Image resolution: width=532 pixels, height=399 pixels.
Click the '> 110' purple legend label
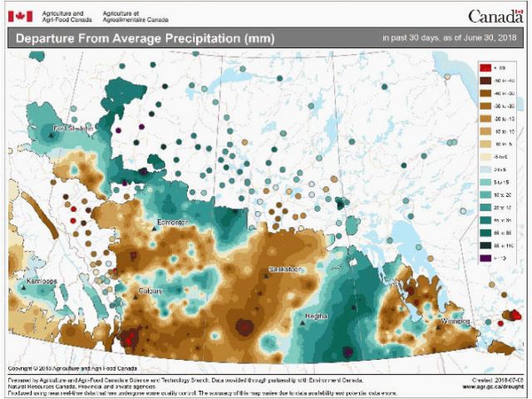[x=500, y=259]
